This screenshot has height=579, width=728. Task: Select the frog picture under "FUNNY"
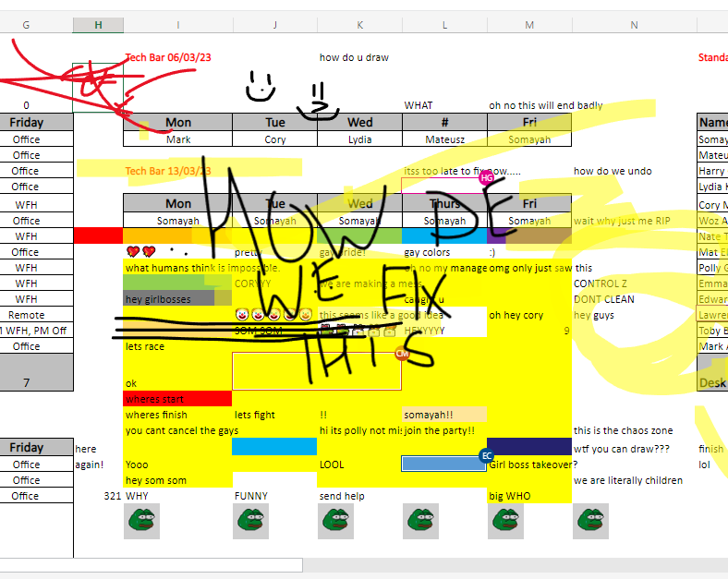[249, 523]
